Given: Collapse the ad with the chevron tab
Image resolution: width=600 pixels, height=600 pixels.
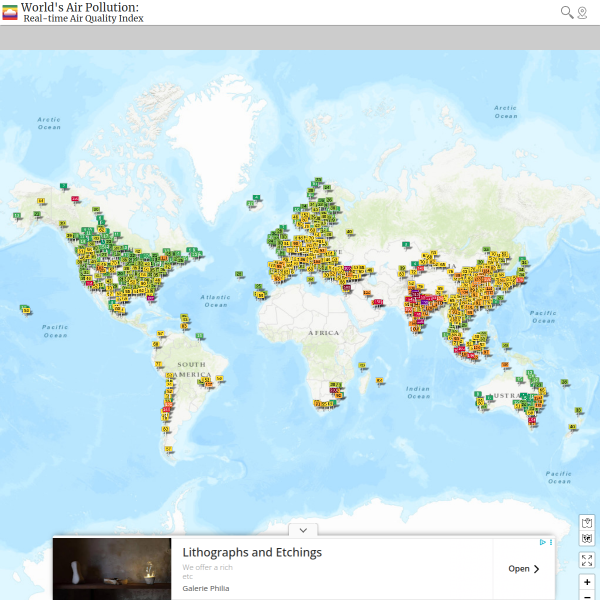Looking at the screenshot, I should (303, 530).
